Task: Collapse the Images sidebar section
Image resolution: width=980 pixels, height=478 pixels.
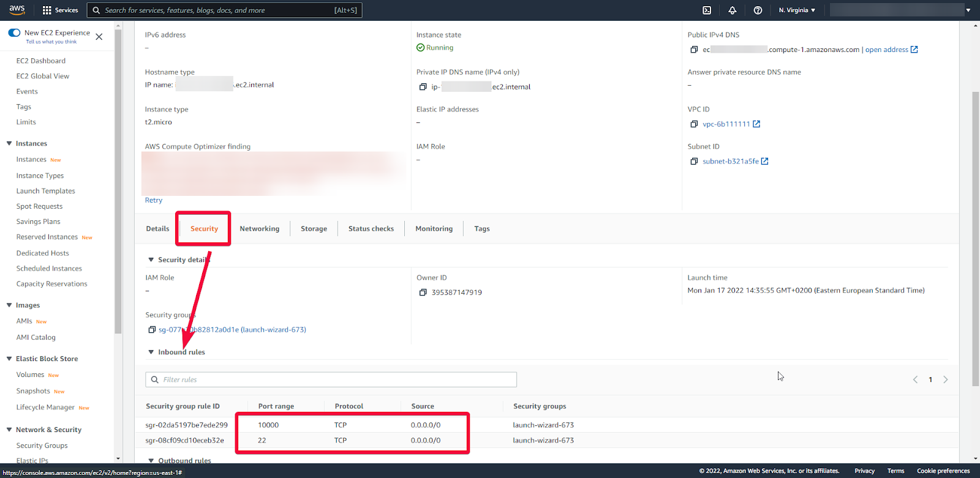Action: (9, 305)
